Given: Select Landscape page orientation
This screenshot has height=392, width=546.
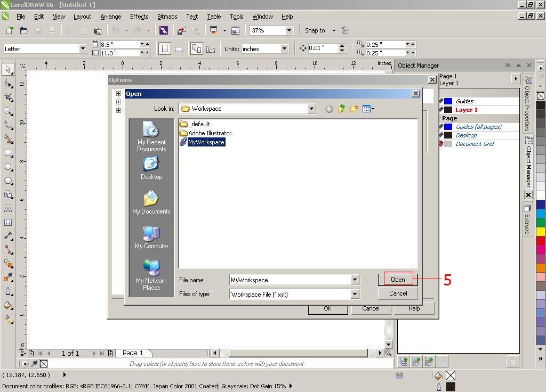Looking at the screenshot, I should (179, 49).
